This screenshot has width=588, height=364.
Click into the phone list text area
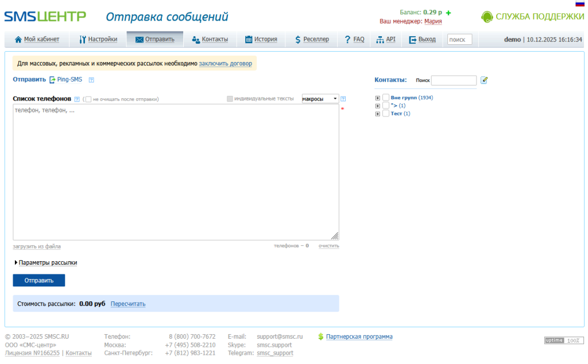pos(176,172)
